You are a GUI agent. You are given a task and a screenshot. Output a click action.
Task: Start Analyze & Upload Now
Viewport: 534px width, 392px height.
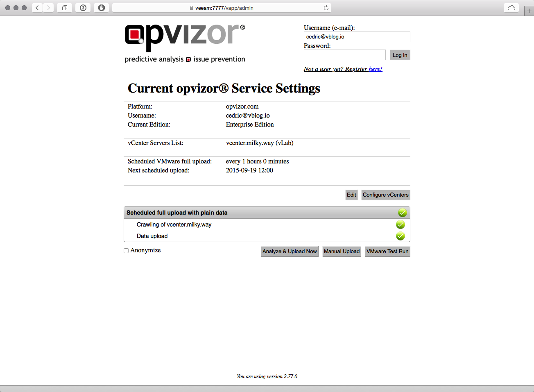[x=290, y=252]
